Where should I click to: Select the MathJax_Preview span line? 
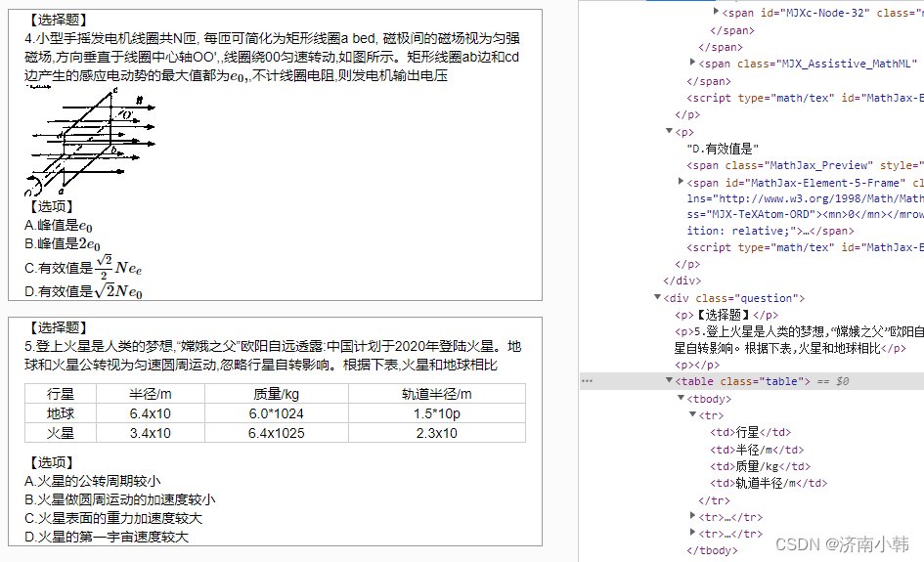pyautogui.click(x=805, y=165)
